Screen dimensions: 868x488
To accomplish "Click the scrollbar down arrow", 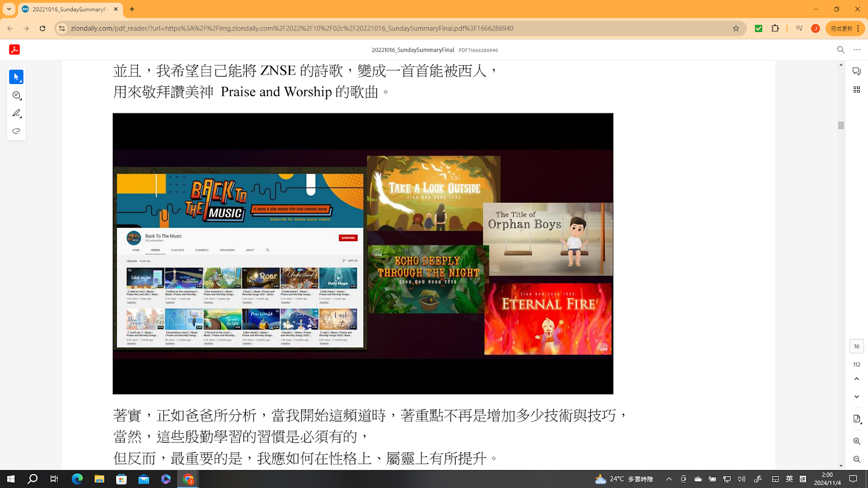I will click(841, 466).
